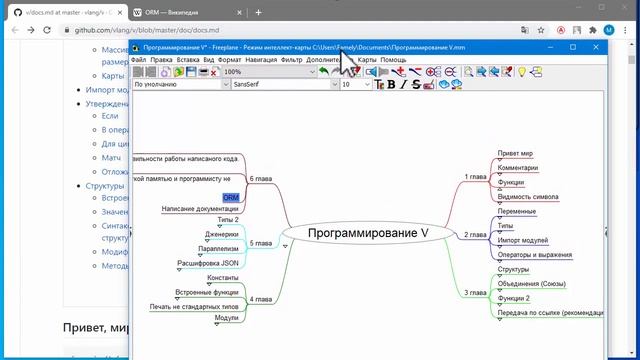Select the 'ORM' node

point(231,198)
